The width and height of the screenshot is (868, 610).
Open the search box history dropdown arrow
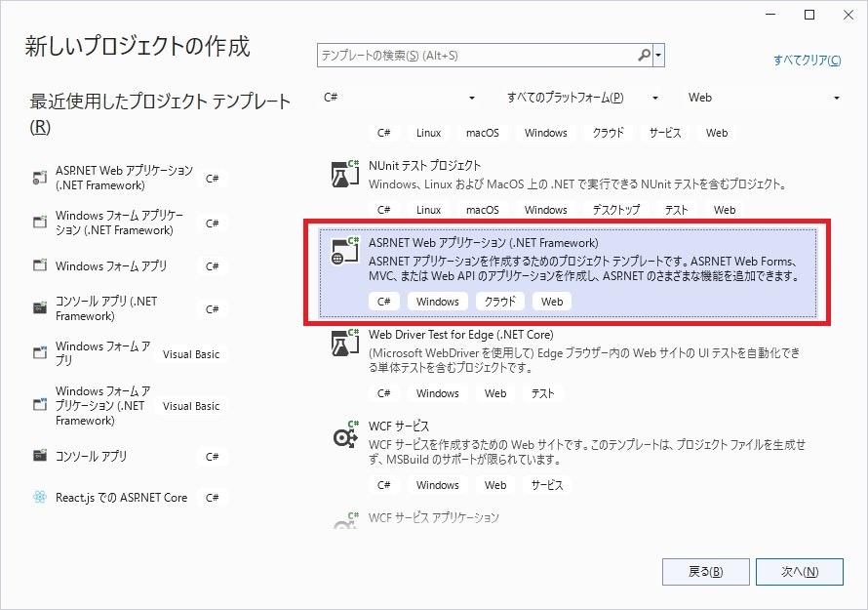coord(658,56)
